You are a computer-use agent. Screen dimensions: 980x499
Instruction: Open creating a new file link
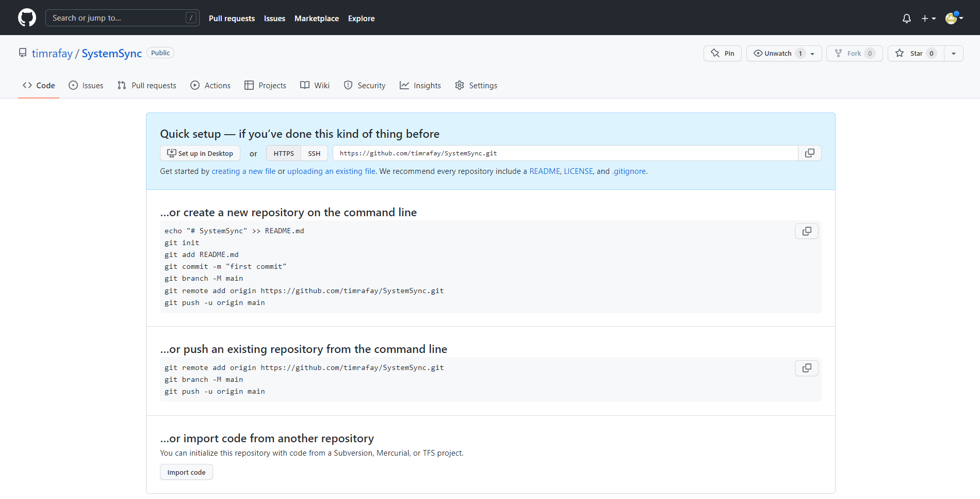tap(243, 171)
